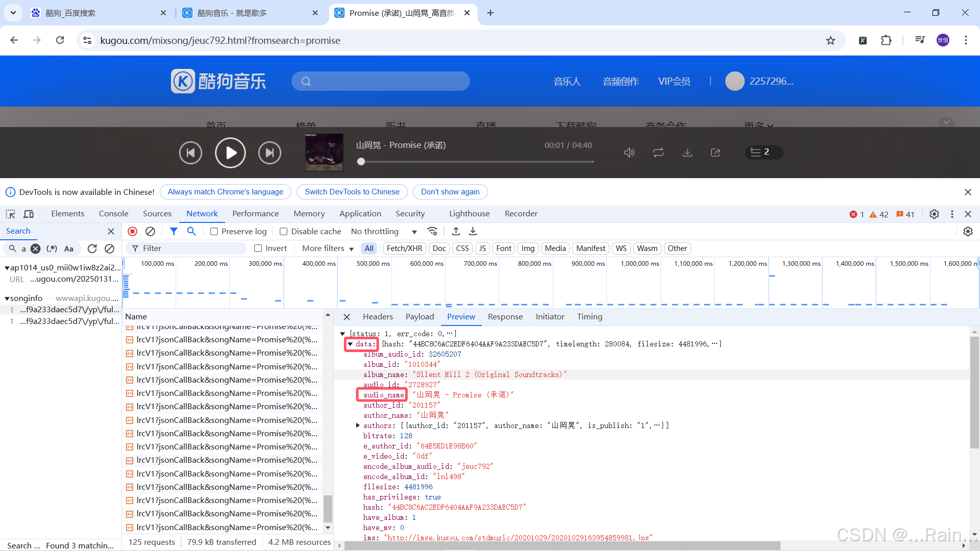Expand the authors array in preview
Screen dimensions: 980x551
(x=357, y=425)
